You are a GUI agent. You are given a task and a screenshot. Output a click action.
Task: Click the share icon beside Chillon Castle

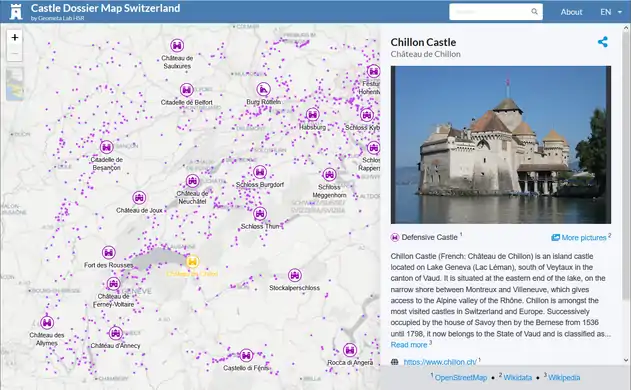pyautogui.click(x=602, y=42)
